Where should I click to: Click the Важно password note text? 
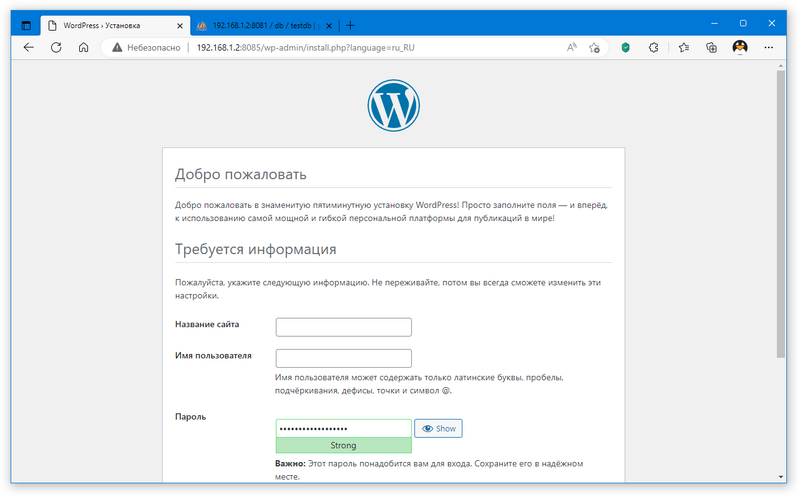tap(429, 470)
